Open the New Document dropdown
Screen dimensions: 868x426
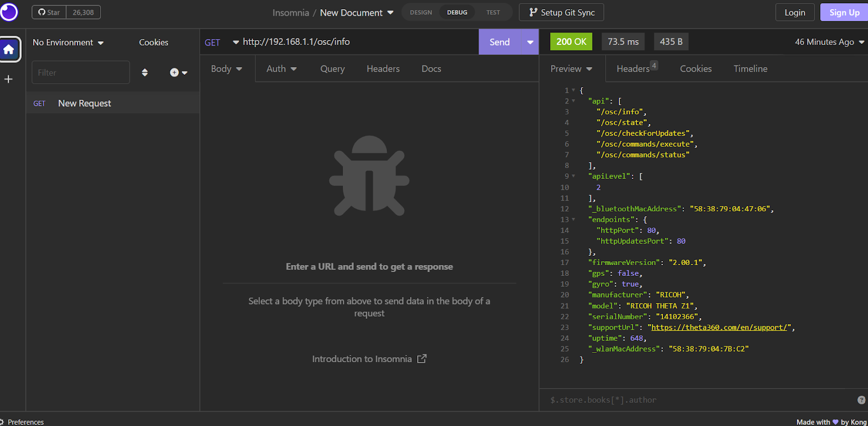click(x=356, y=12)
